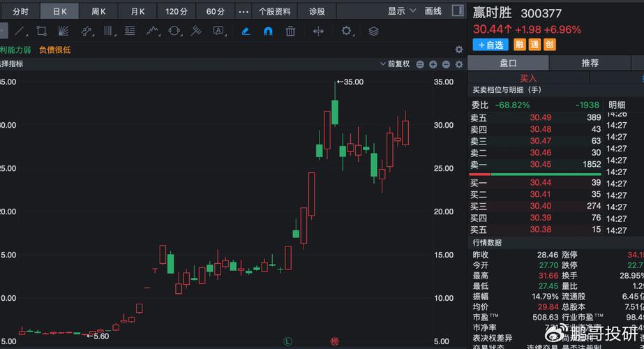The height and width of the screenshot is (349, 644).
Task: Select the vertical parallel lines tool
Action: tap(108, 31)
